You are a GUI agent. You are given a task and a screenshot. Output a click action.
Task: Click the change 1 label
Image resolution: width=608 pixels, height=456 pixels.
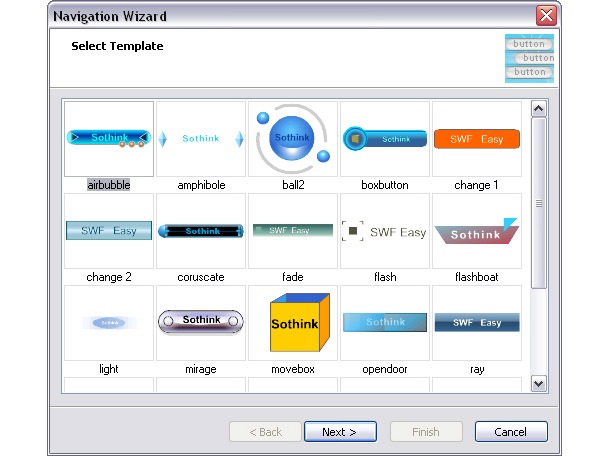pyautogui.click(x=476, y=185)
